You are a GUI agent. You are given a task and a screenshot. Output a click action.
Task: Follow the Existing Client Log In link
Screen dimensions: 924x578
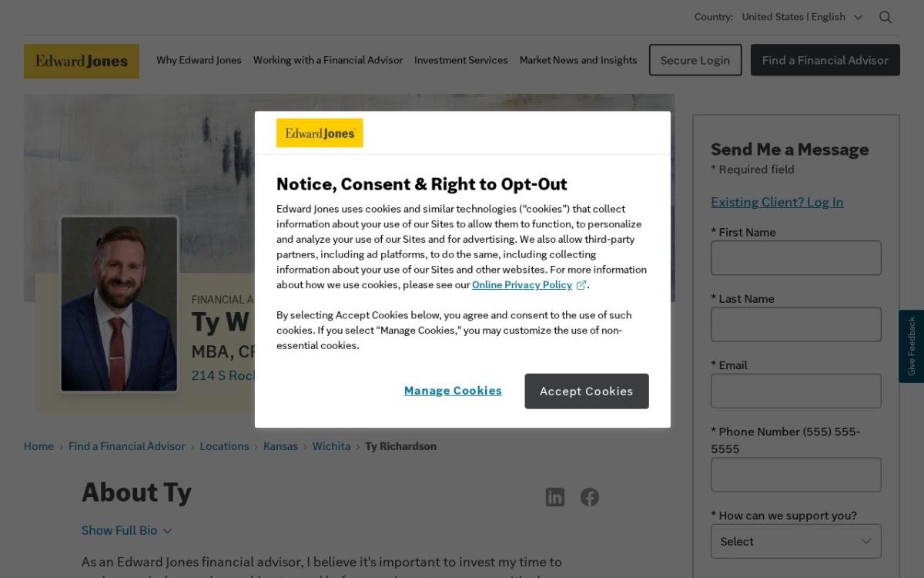pos(777,202)
